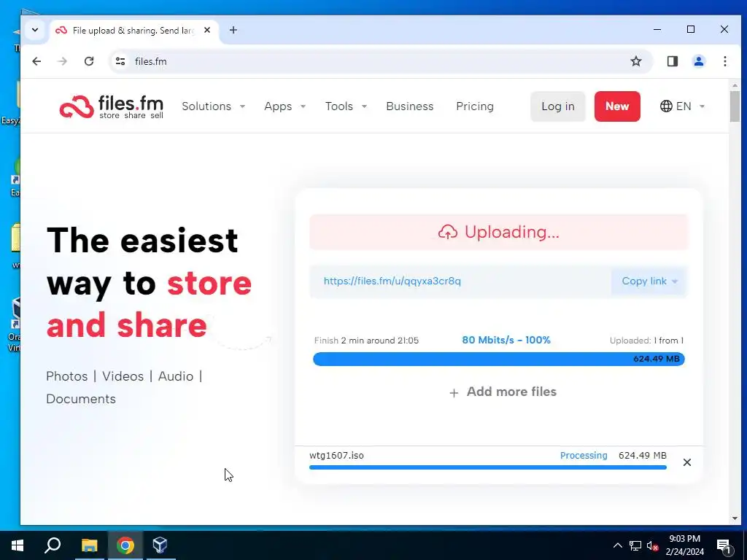
Task: Open site information icon in address bar
Action: [120, 61]
